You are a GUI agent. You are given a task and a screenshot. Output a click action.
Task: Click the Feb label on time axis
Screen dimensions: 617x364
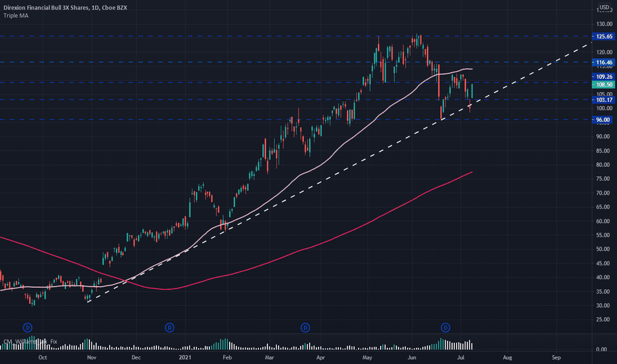point(227,357)
